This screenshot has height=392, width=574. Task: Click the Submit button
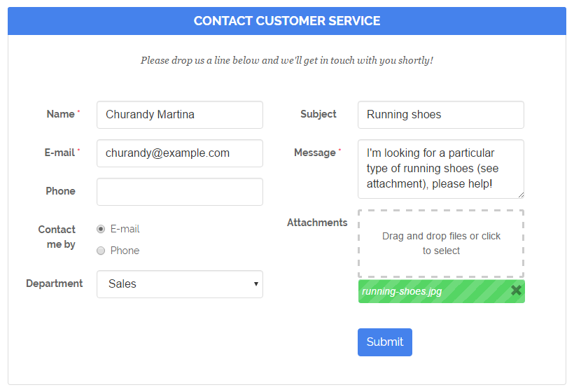point(384,342)
